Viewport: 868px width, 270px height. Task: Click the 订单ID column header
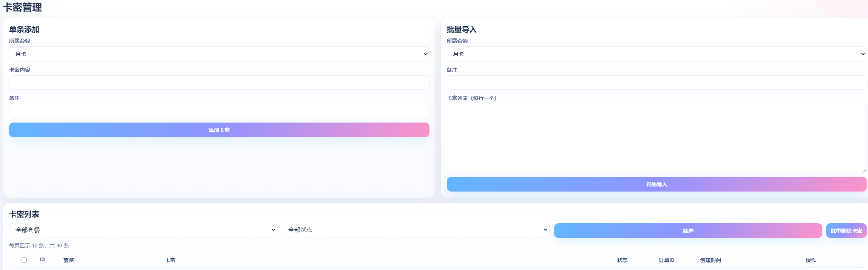pyautogui.click(x=666, y=260)
